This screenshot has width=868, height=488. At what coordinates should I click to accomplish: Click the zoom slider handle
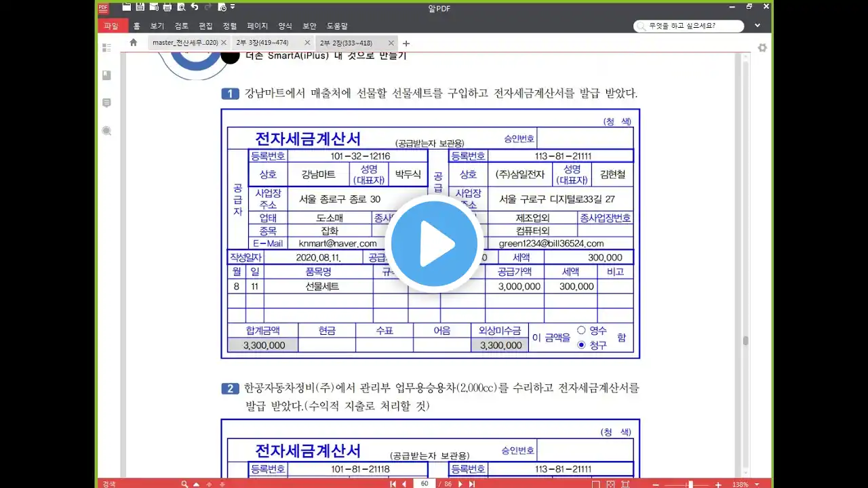[690, 484]
